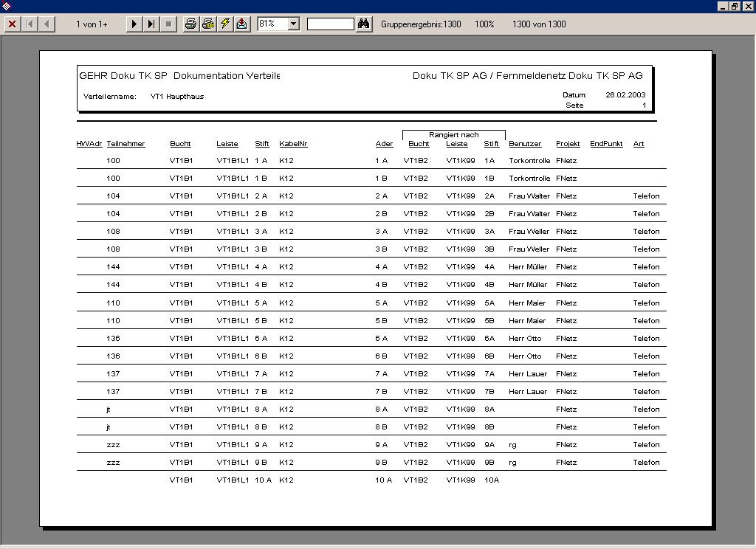Click the 'HWAdr' column header
The width and height of the screenshot is (756, 549).
[x=89, y=144]
